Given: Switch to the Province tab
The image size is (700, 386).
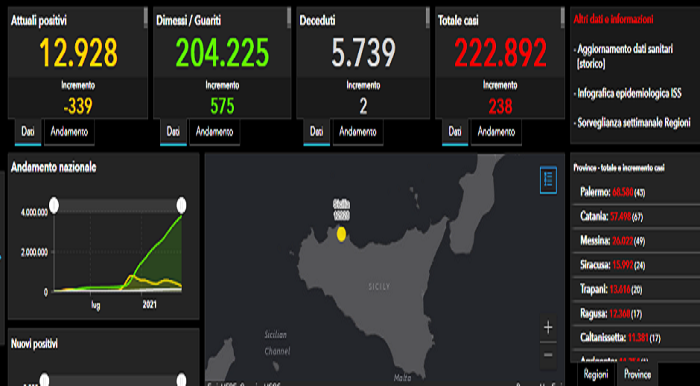Looking at the screenshot, I should tap(638, 374).
